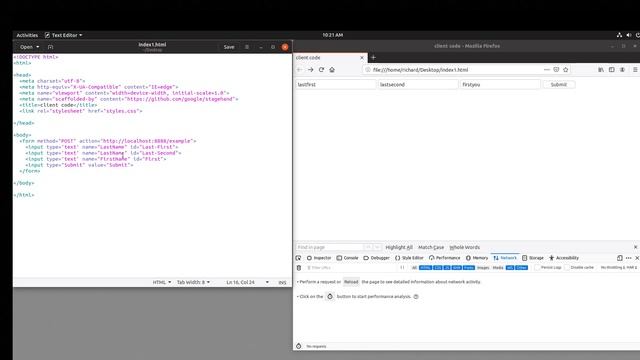
Task: Click the clock in the top bar
Action: coord(333,35)
